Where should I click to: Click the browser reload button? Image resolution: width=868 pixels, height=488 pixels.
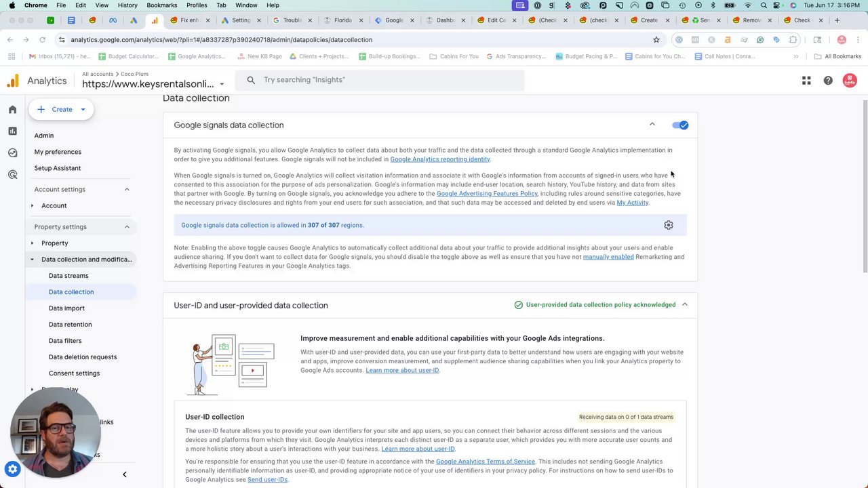(44, 40)
